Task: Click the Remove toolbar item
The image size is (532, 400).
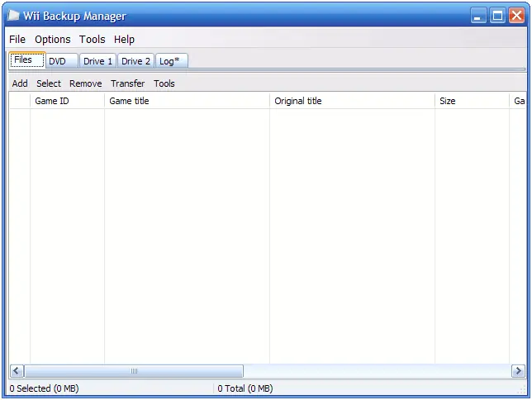Action: pyautogui.click(x=86, y=83)
